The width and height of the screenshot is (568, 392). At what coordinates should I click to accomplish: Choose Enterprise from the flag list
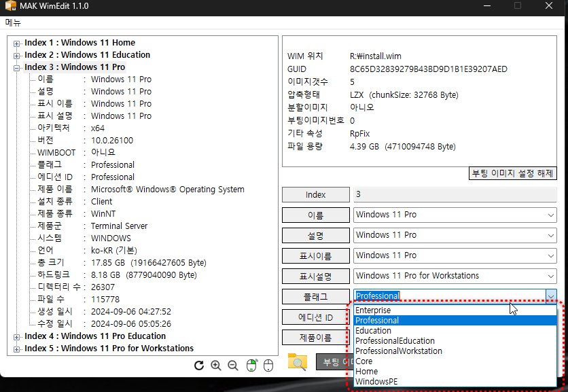pyautogui.click(x=455, y=310)
